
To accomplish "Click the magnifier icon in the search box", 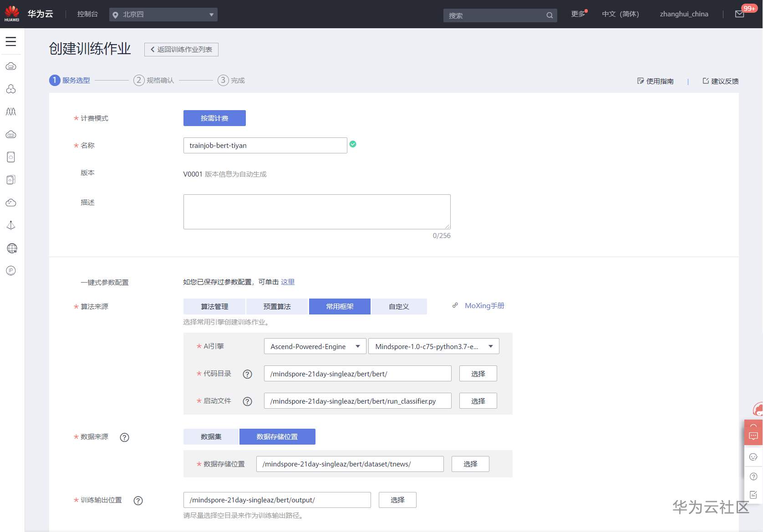I will 549,15.
